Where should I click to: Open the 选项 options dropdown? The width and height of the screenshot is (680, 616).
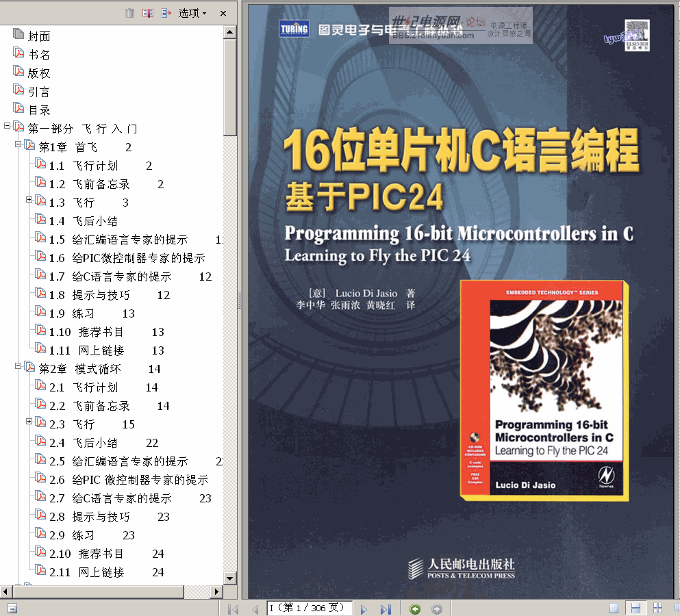pyautogui.click(x=192, y=13)
